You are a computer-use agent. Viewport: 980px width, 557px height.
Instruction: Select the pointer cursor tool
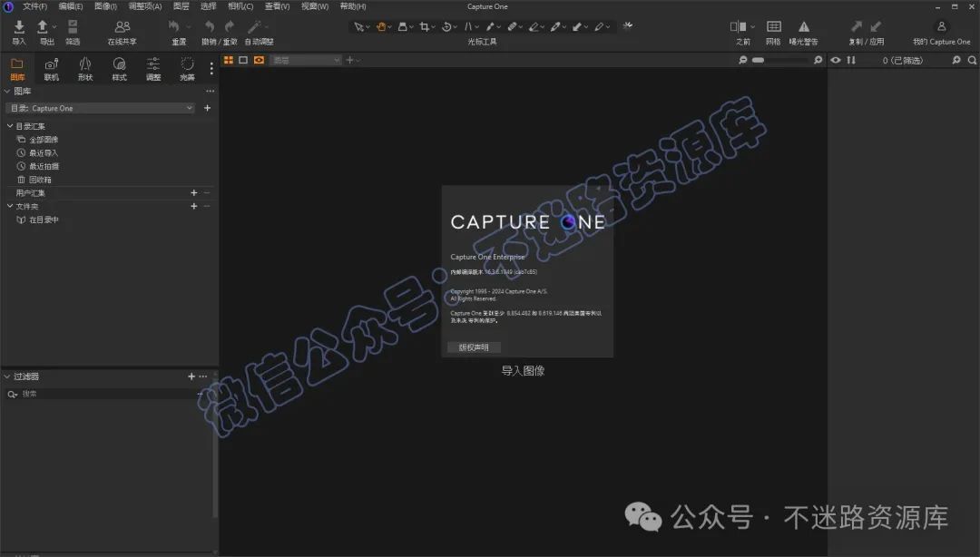[358, 27]
